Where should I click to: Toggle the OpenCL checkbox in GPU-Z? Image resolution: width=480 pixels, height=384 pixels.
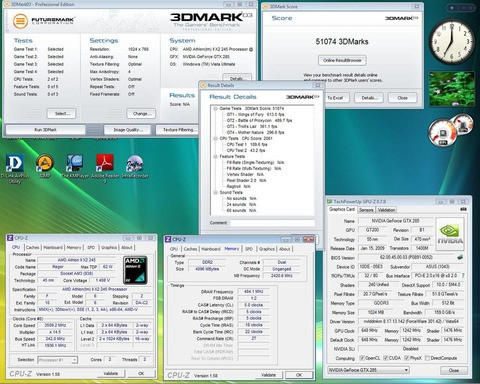pyautogui.click(x=362, y=358)
